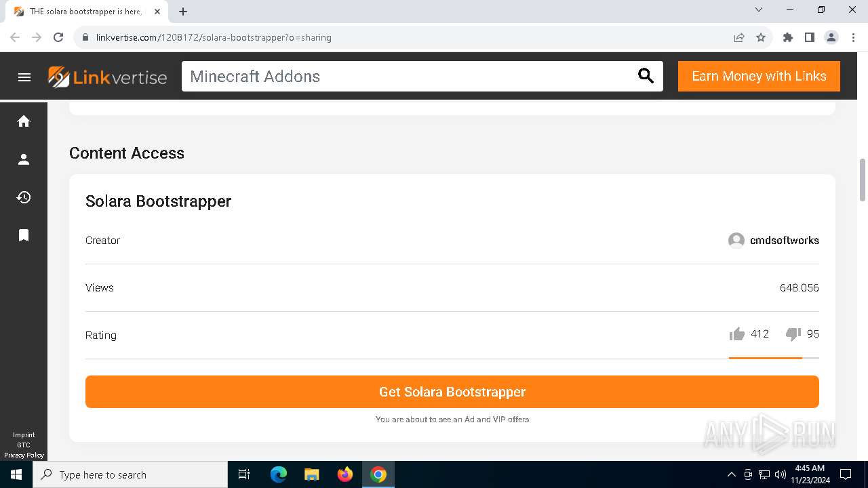
Task: Open the GTC link
Action: click(x=24, y=445)
